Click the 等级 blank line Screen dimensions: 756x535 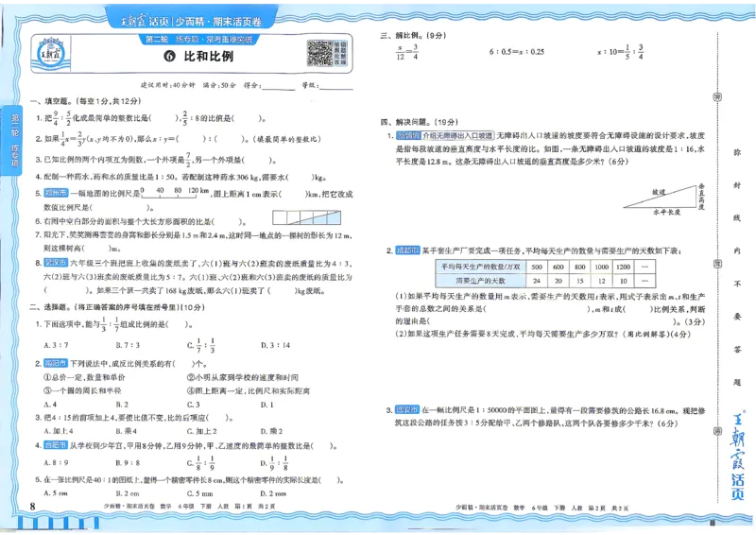tap(336, 86)
